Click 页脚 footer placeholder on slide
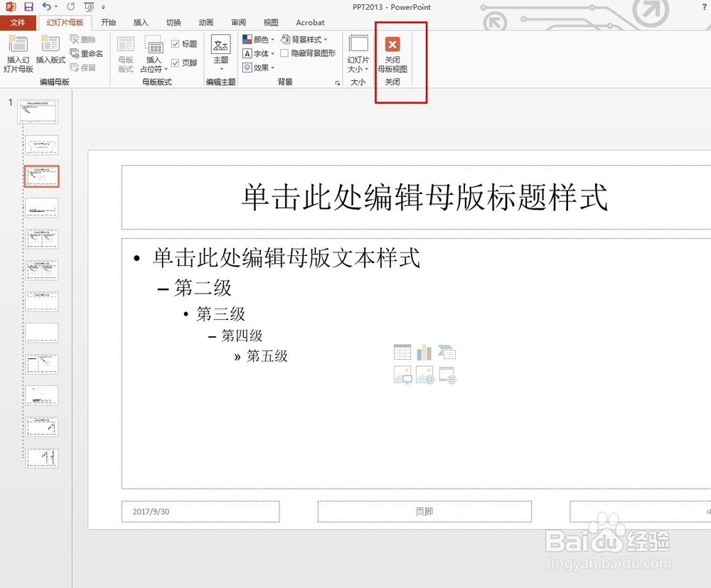The width and height of the screenshot is (711, 588). coord(424,511)
